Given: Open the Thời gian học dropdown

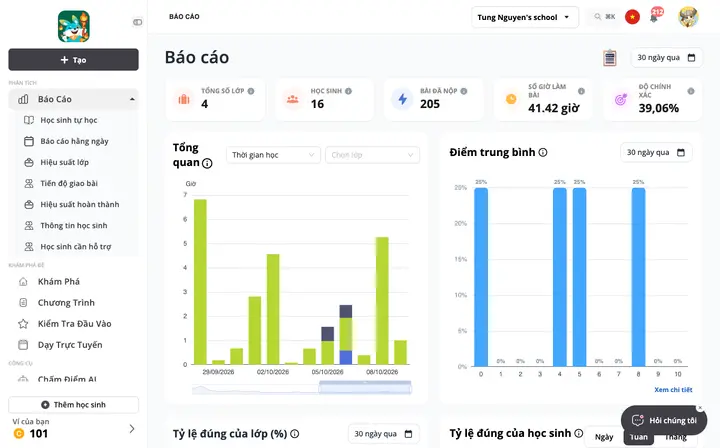Looking at the screenshot, I should pyautogui.click(x=273, y=155).
